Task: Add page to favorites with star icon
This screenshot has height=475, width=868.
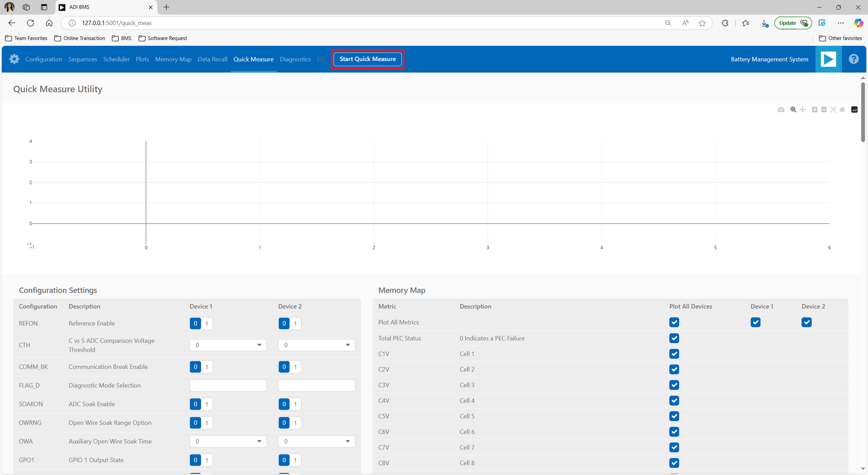Action: [702, 23]
